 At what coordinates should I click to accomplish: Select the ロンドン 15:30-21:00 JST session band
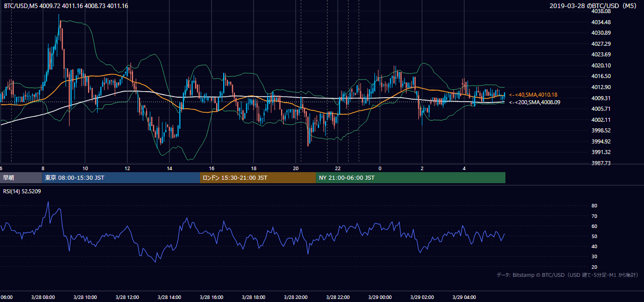click(258, 178)
